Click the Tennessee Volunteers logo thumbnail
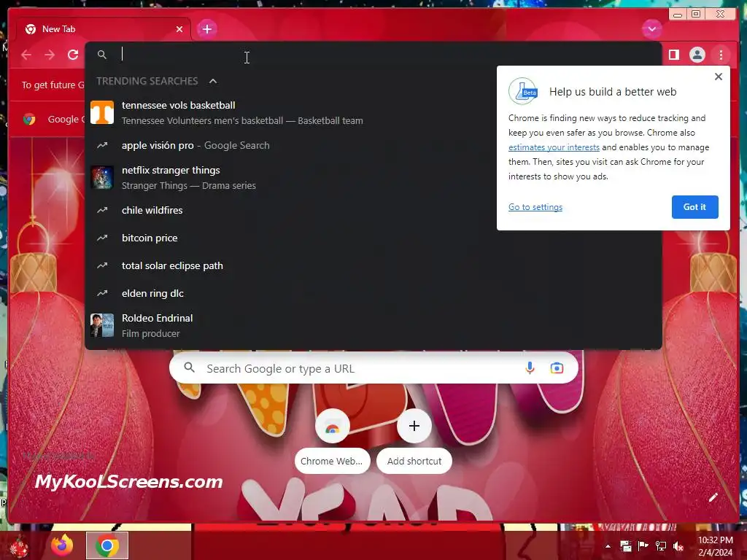 pyautogui.click(x=102, y=112)
